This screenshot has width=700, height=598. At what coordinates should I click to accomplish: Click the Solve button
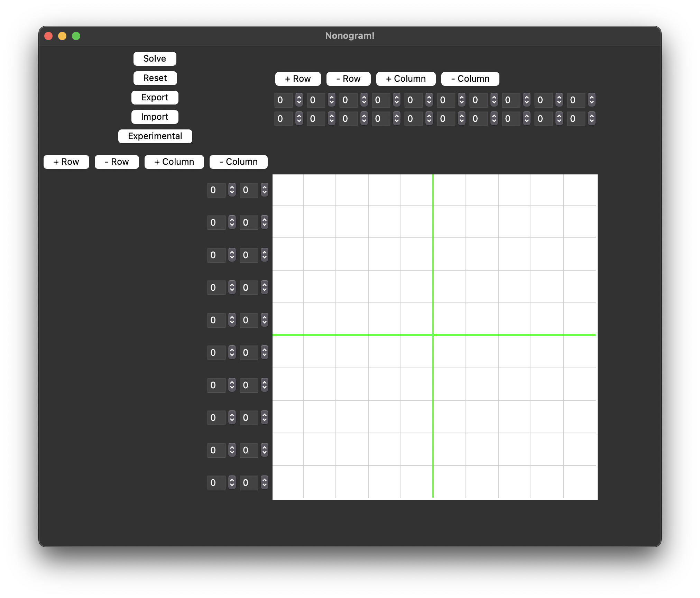pyautogui.click(x=155, y=58)
